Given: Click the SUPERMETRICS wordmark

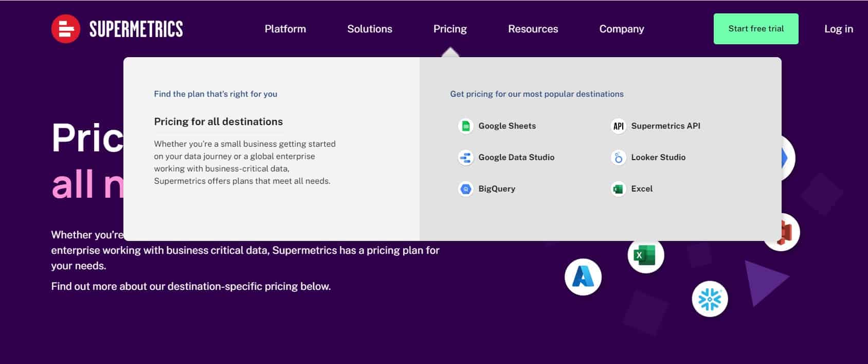Looking at the screenshot, I should [136, 29].
